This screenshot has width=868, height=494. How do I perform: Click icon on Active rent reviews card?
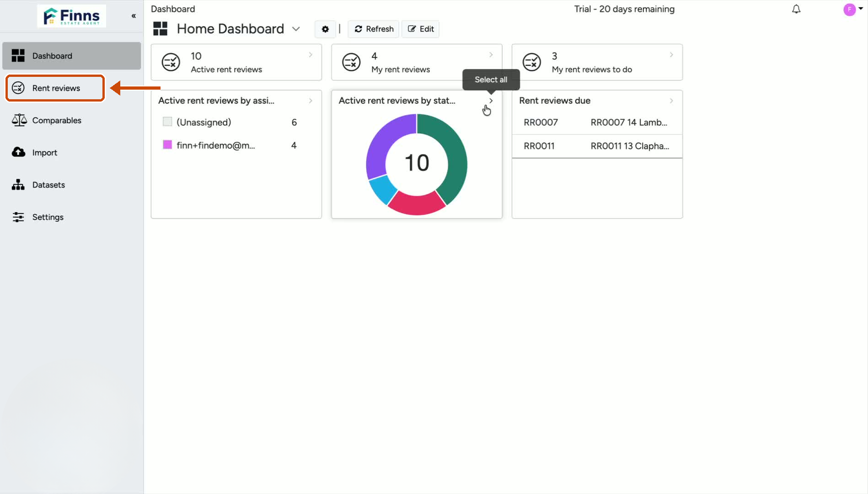171,62
